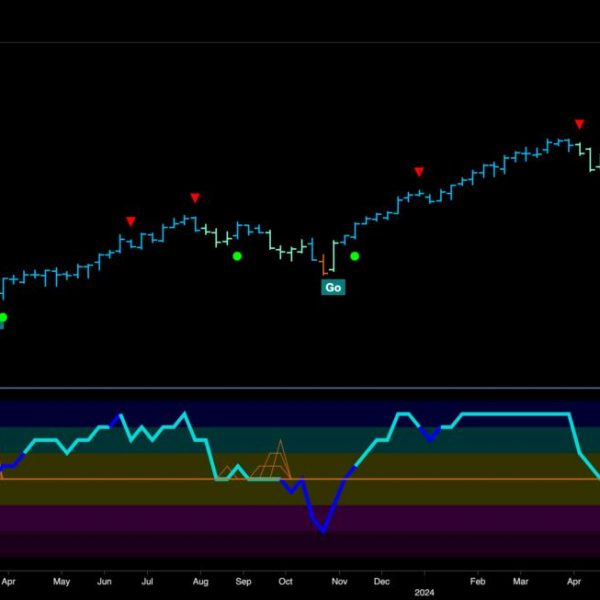Viewport: 600px width, 600px height.
Task: Click the green dot marker in mid-November
Action: [355, 256]
